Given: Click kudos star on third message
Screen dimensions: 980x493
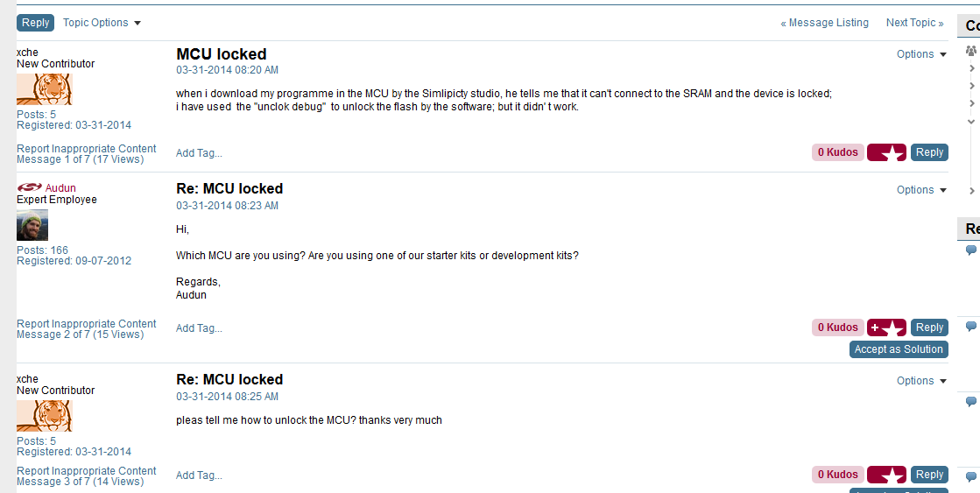Looking at the screenshot, I should (x=886, y=475).
